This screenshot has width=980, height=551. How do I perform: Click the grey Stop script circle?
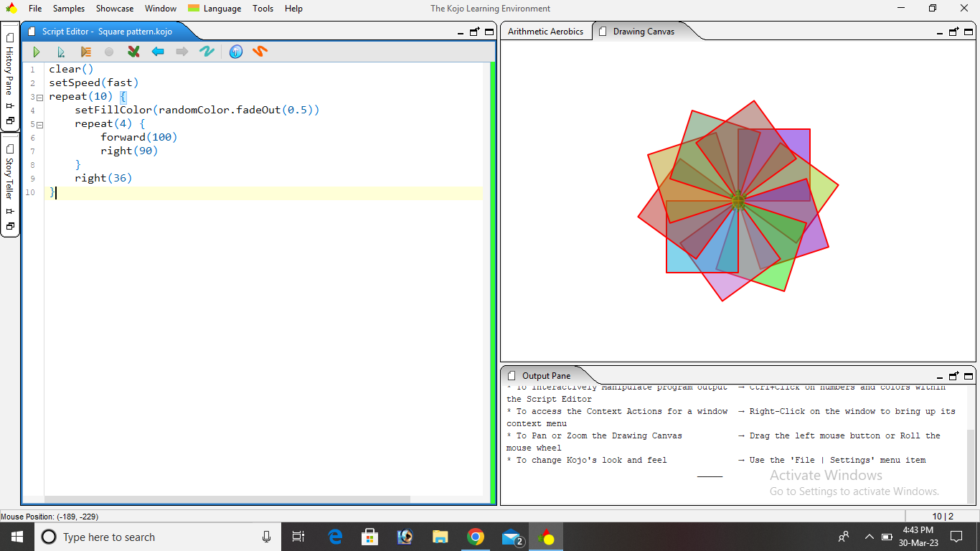click(109, 52)
